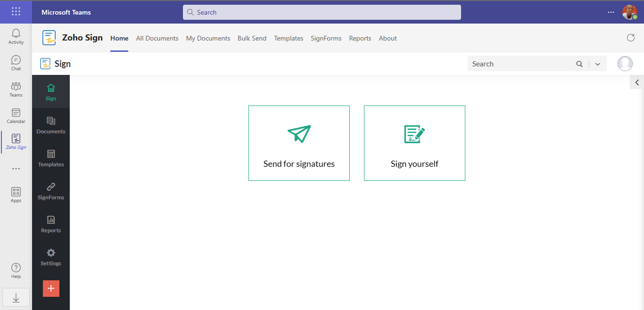Open the Teams profile picture menu
Screen dimensions: 644x310
[629, 12]
